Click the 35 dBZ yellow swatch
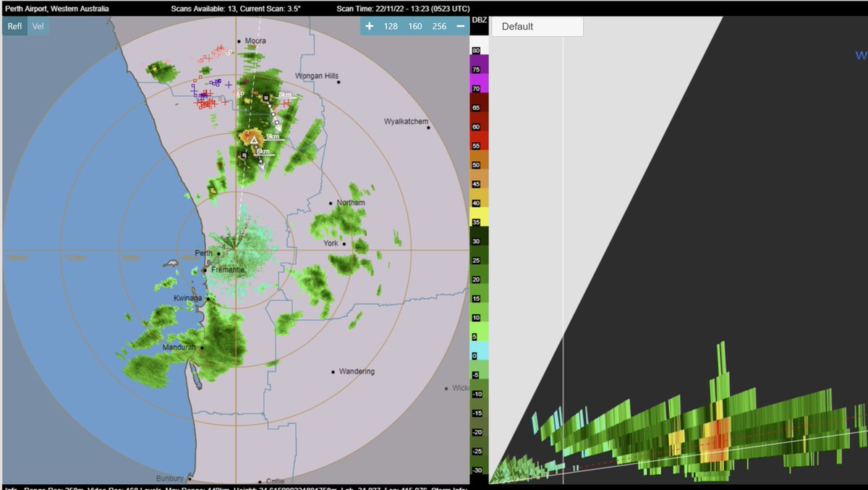Image resolution: width=868 pixels, height=490 pixels. 480,217
